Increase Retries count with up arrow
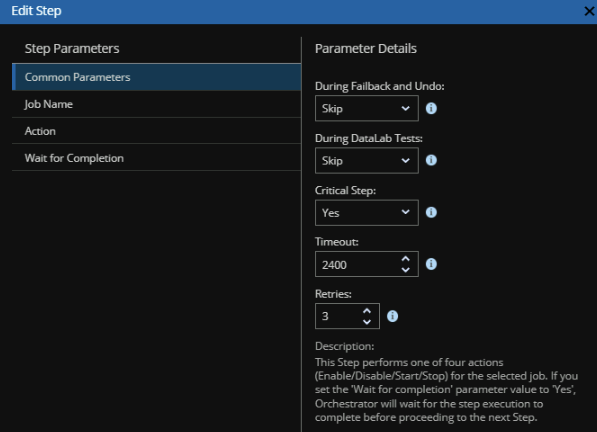The height and width of the screenshot is (432, 597). point(367,311)
